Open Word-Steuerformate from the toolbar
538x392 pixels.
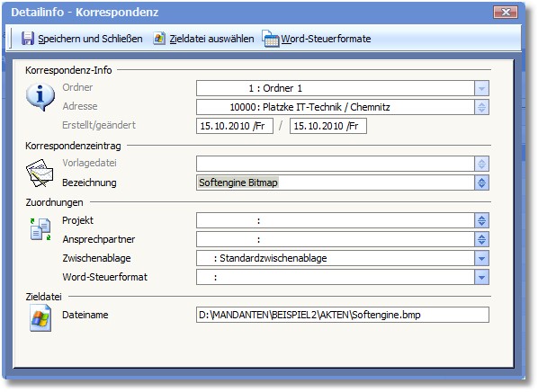[326, 39]
